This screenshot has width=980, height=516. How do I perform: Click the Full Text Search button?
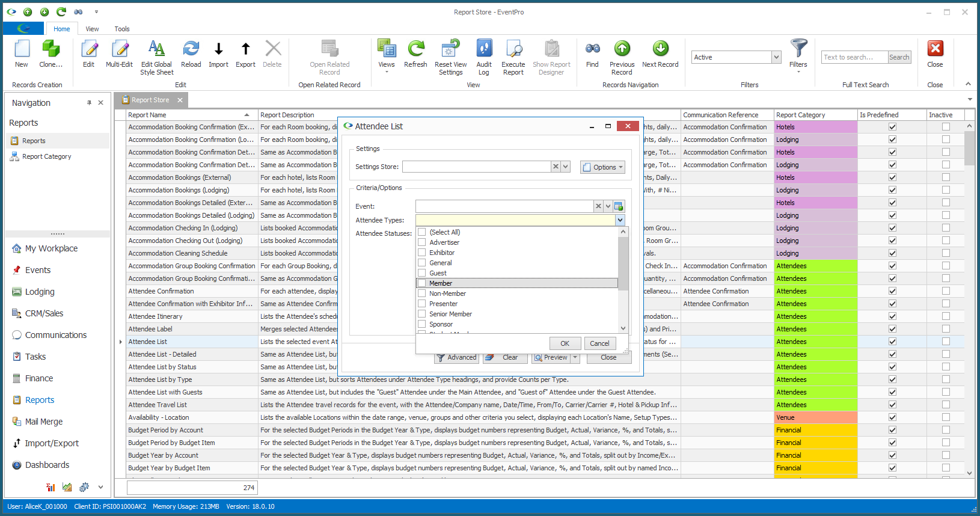pyautogui.click(x=899, y=57)
